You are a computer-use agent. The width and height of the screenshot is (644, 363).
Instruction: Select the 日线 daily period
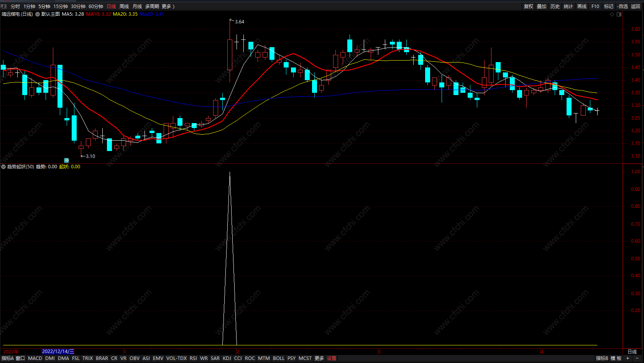pyautogui.click(x=111, y=6)
